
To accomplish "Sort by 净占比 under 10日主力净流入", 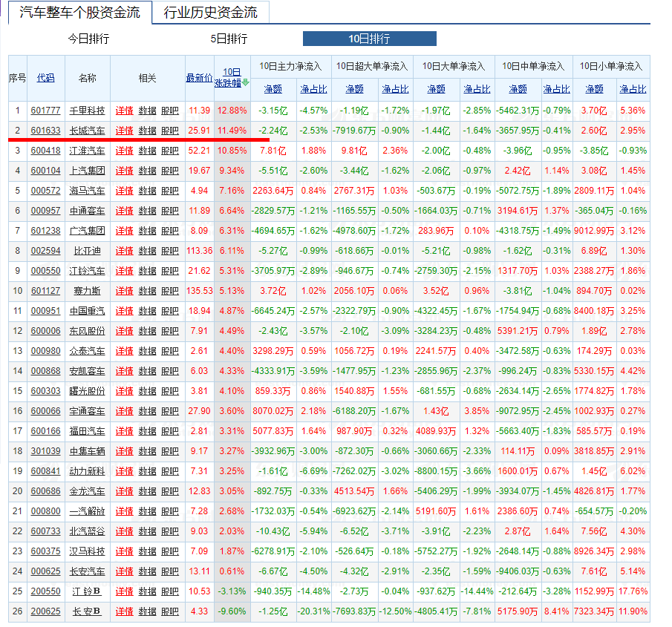I will [313, 89].
